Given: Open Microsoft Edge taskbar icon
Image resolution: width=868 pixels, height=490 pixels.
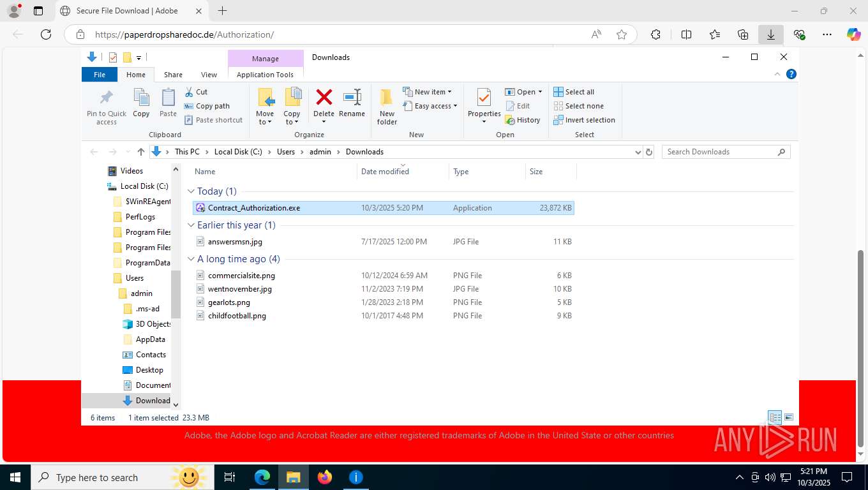Looking at the screenshot, I should [262, 477].
